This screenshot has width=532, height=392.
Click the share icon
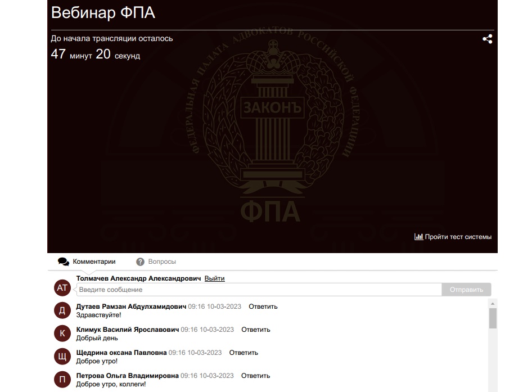coord(487,39)
